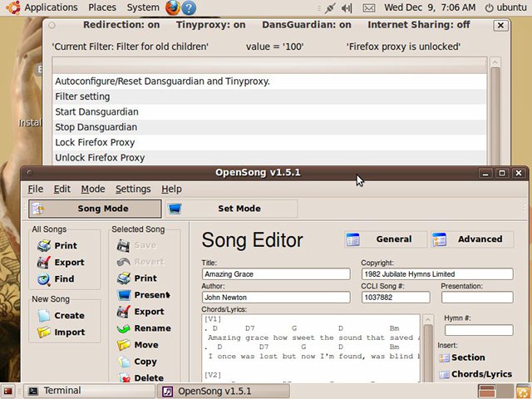
Task: Close the DansGuardian filter window
Action: click(x=500, y=26)
